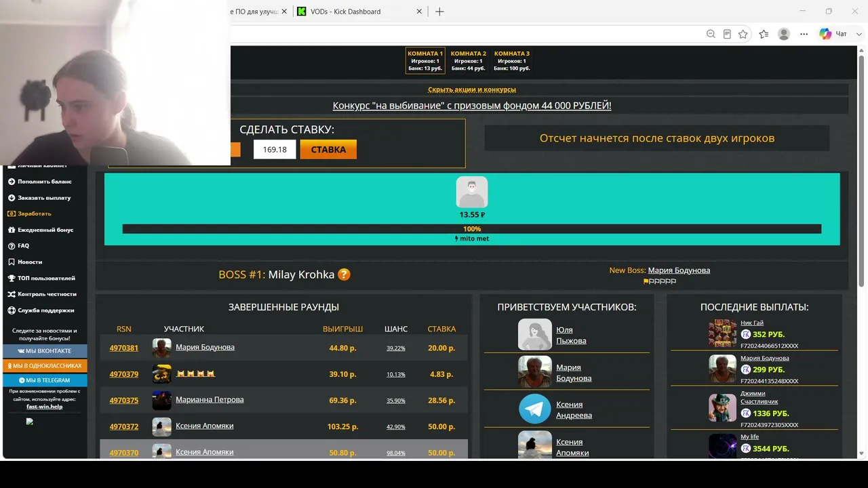Open the browser zoom-out indicator icon
This screenshot has width=868, height=488.
(x=711, y=34)
